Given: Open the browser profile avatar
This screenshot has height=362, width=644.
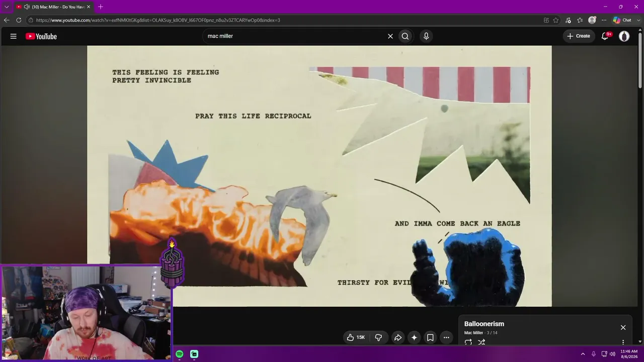Looking at the screenshot, I should pos(592,20).
